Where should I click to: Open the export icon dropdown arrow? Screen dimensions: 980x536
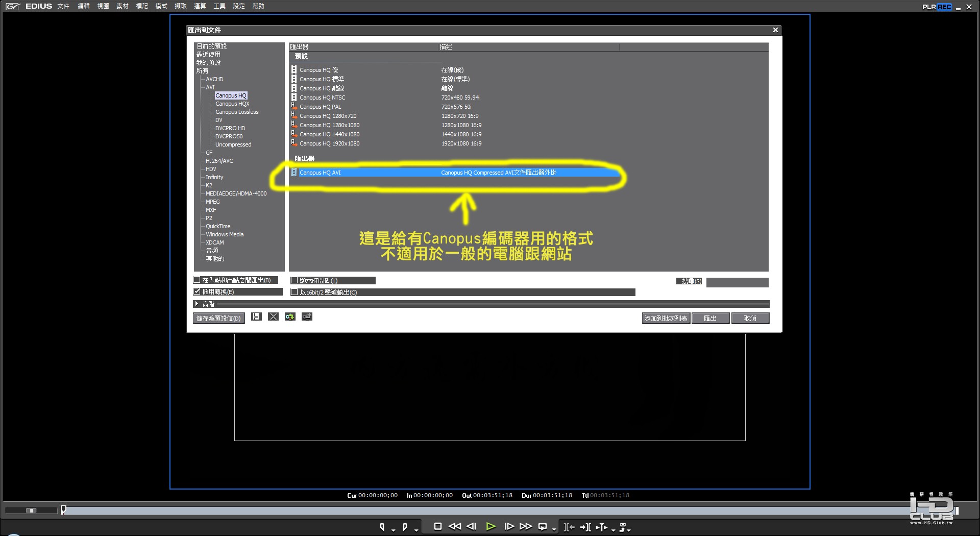coord(629,530)
